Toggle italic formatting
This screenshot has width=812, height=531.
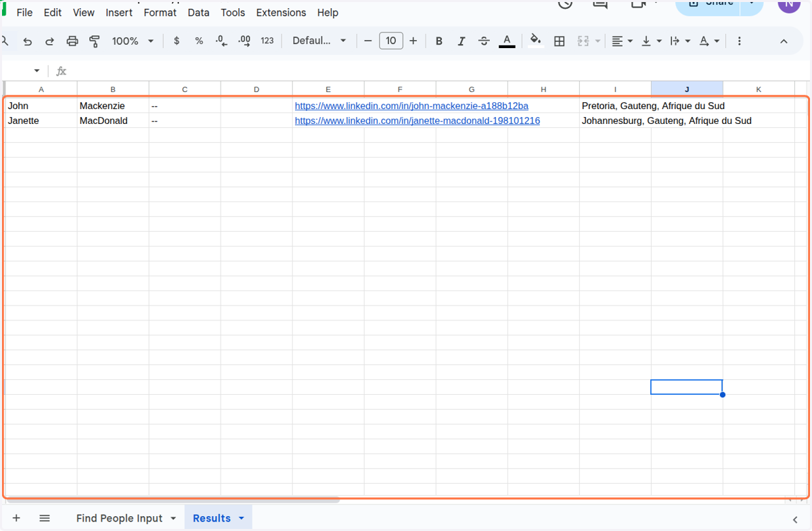(461, 41)
